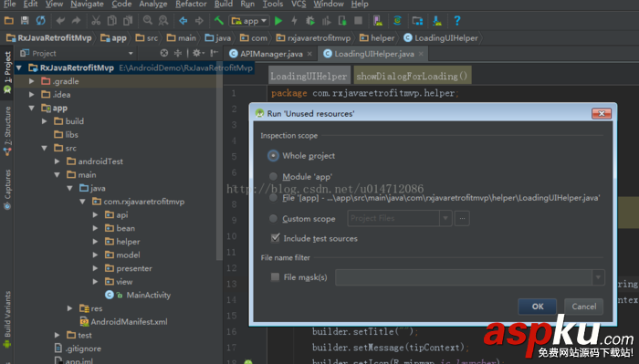Screen dimensions: 639x364
Task: Click the Collapse All icon in Project panel
Action: (178, 53)
